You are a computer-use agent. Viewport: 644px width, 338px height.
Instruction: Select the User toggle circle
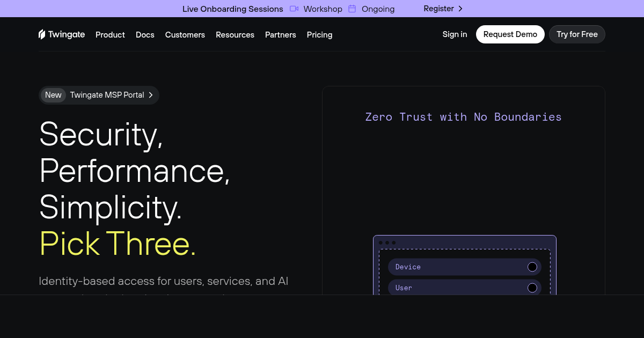532,288
